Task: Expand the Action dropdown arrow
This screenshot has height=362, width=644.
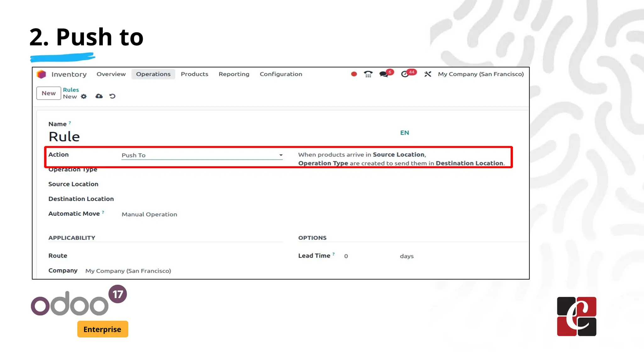Action: [281, 155]
